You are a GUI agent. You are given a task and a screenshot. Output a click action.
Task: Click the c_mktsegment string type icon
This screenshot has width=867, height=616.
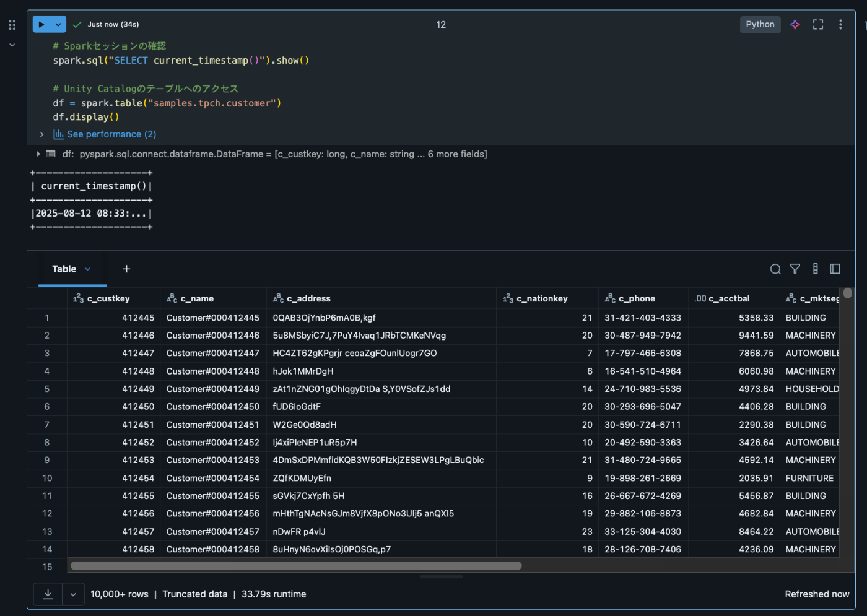coord(791,298)
